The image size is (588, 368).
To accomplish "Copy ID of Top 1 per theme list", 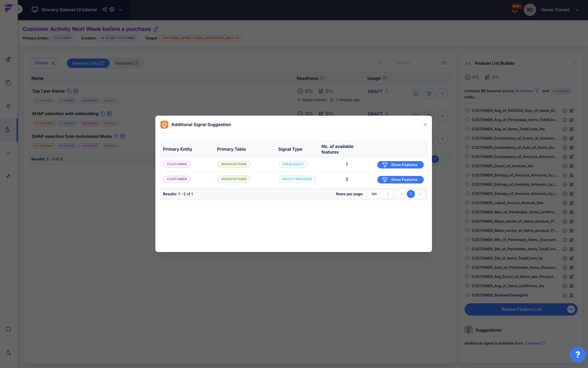I will tap(76, 91).
